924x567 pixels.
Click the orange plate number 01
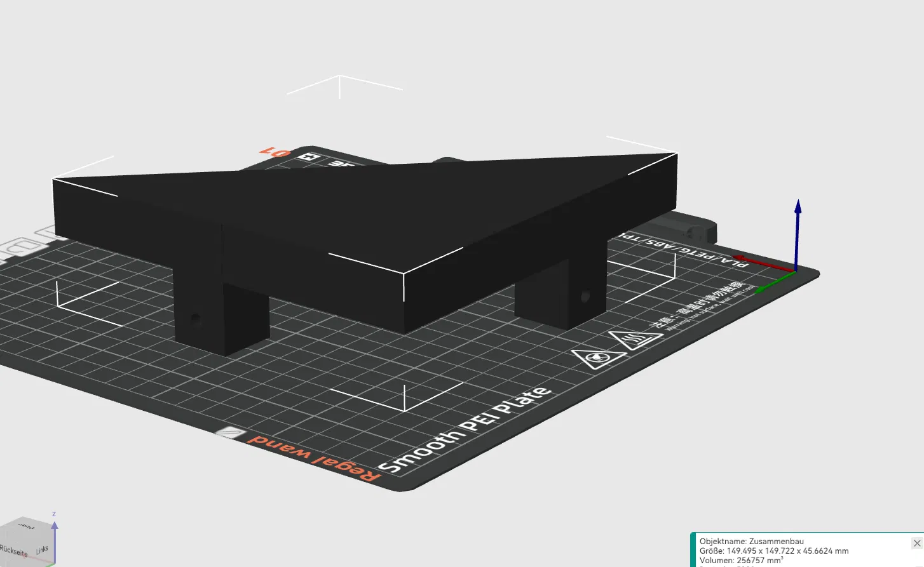tap(275, 152)
